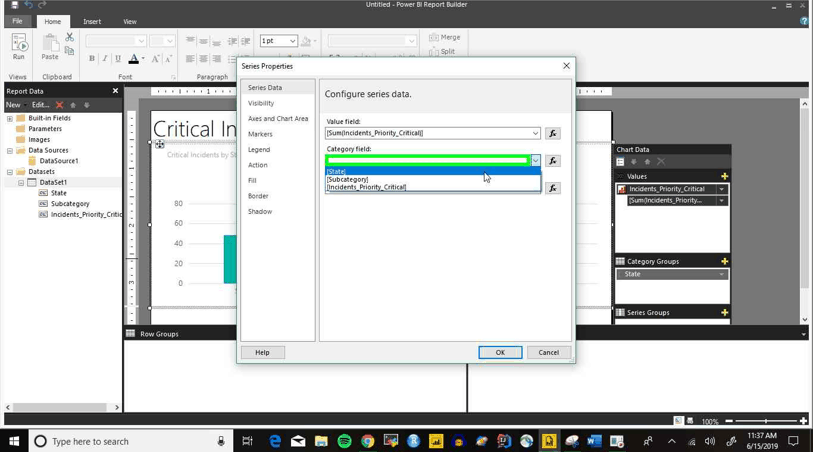Click Cancel in Series Properties dialog

point(549,352)
